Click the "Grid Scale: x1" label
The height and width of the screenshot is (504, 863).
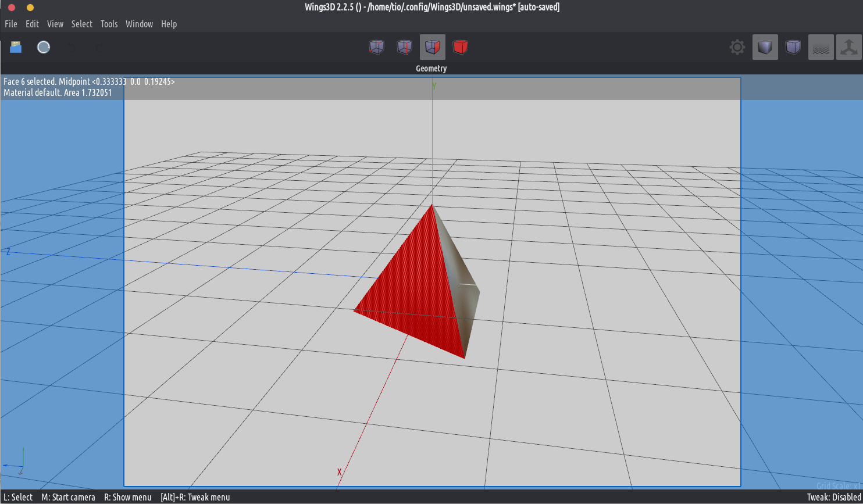(x=839, y=485)
